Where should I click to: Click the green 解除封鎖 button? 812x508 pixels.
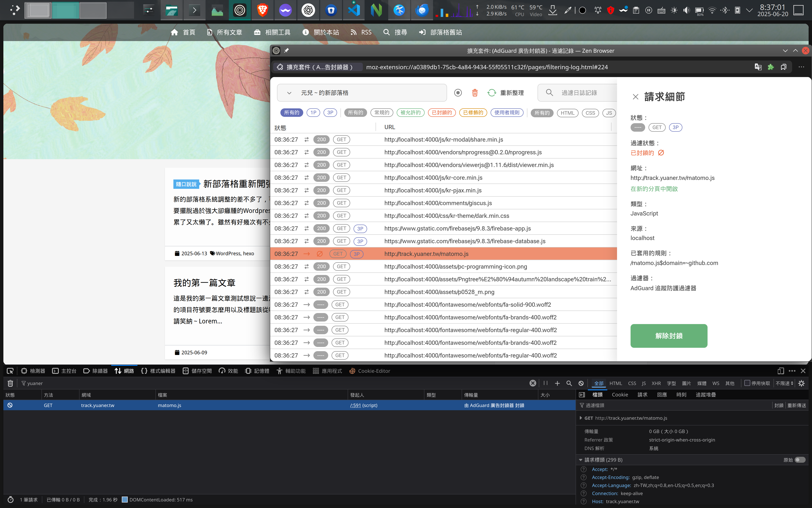click(669, 336)
